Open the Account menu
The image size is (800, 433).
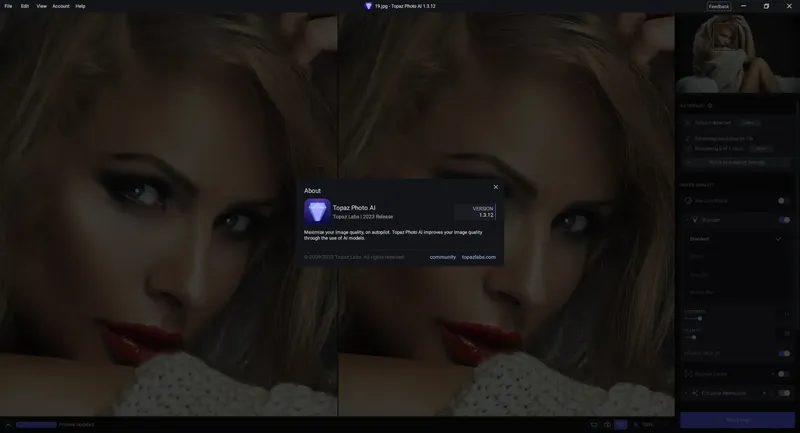coord(61,6)
